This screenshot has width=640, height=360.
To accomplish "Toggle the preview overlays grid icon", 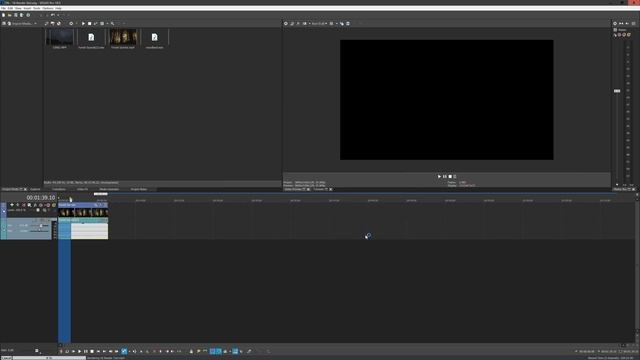I will (331, 24).
